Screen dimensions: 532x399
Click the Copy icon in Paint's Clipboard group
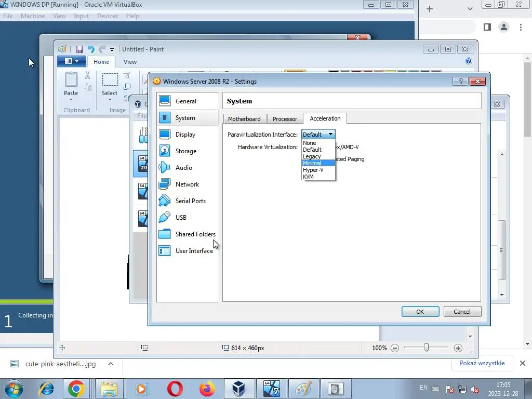tap(87, 87)
